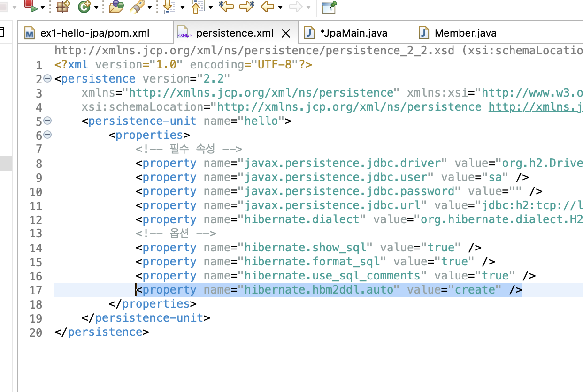
Task: Click the Open Type folder icon
Action: 115,7
